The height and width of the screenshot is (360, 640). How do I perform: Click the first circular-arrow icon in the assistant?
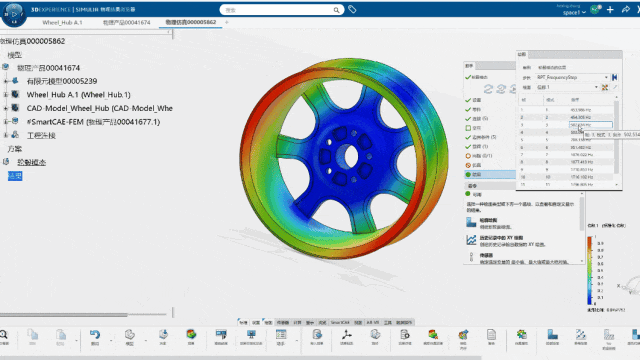pos(488,89)
